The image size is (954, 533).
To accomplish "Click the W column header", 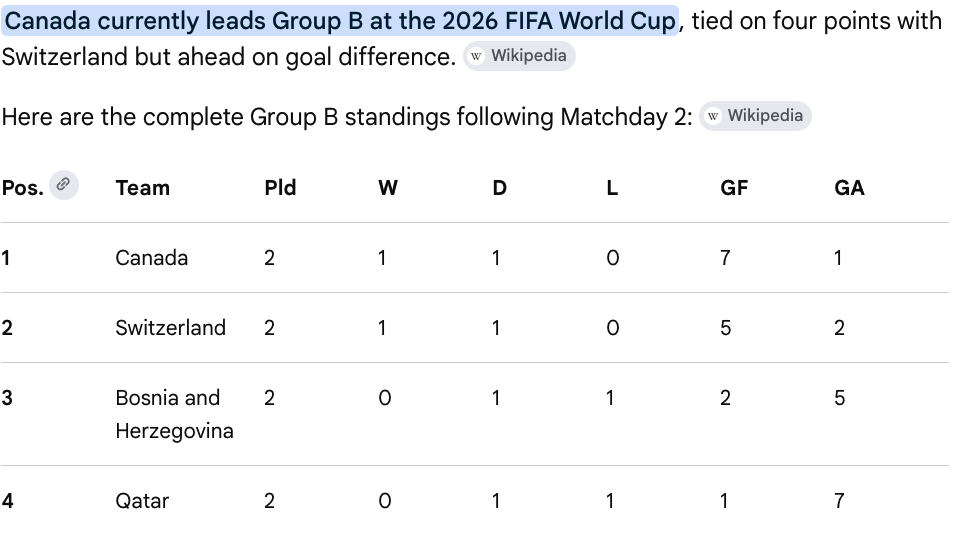I will point(388,188).
